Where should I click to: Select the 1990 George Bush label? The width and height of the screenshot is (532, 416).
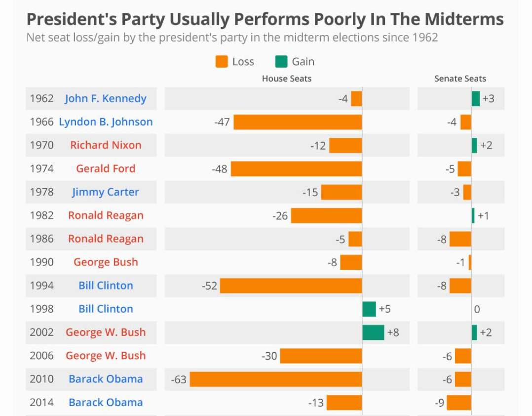pyautogui.click(x=106, y=262)
